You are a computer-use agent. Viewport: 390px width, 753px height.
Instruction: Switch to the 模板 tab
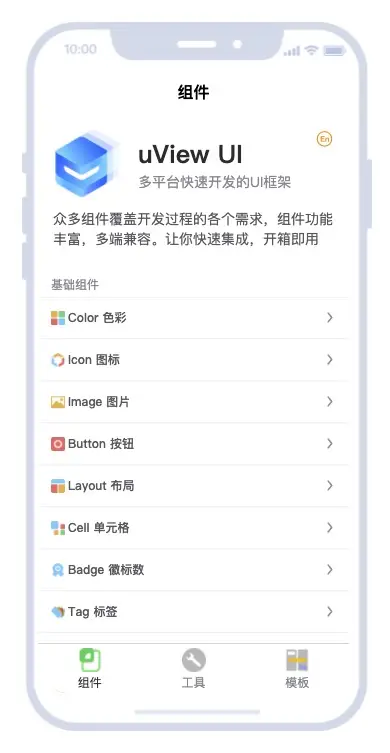297,668
